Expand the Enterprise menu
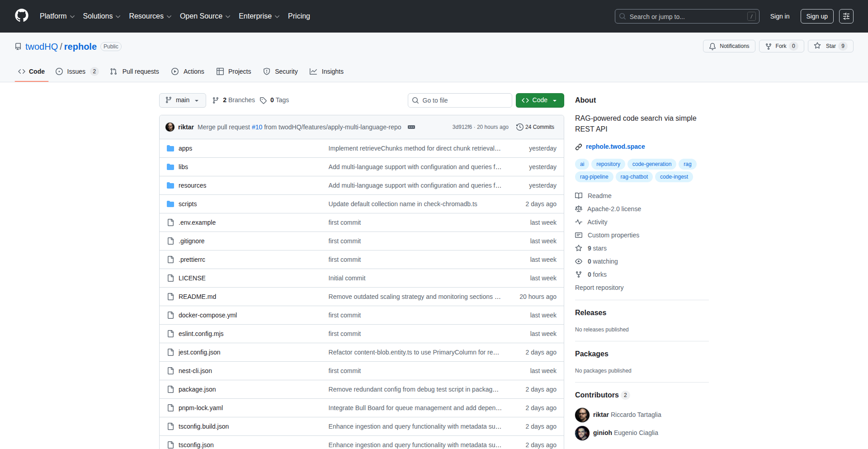The width and height of the screenshot is (868, 449). [259, 16]
